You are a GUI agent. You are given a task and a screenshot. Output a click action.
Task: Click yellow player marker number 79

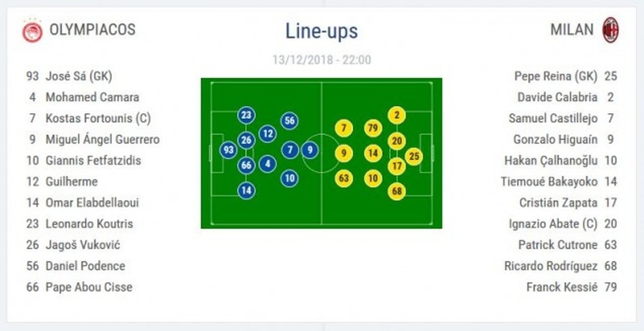coord(373,129)
